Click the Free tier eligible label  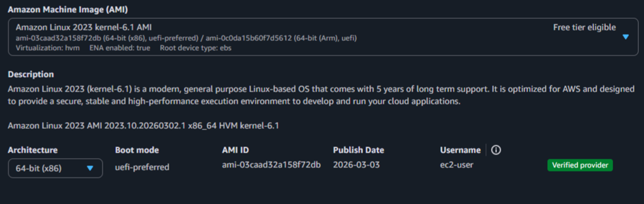coord(584,27)
